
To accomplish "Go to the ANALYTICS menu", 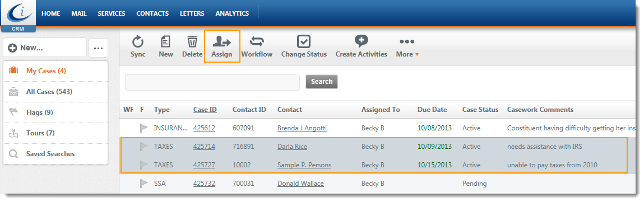I will pyautogui.click(x=232, y=13).
